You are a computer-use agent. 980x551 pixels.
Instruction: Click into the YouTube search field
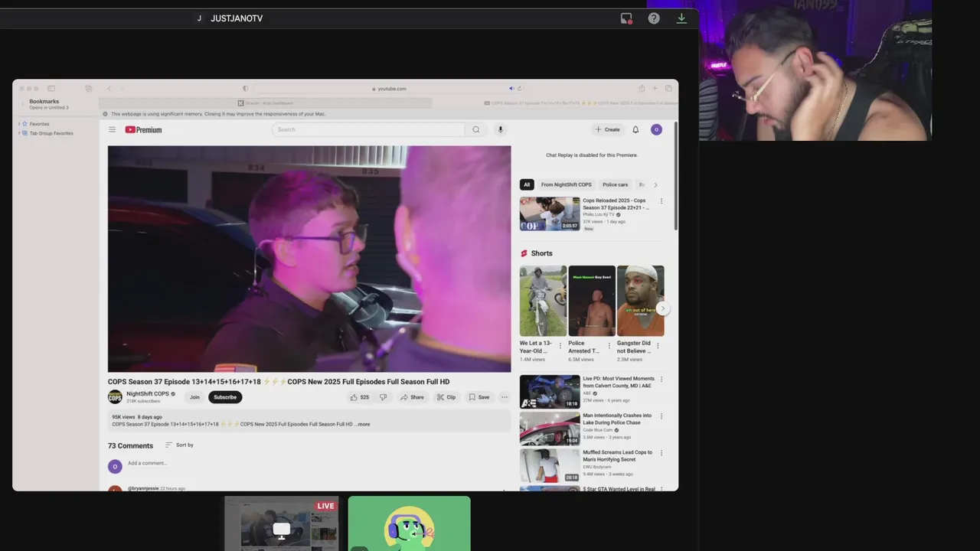[368, 129]
